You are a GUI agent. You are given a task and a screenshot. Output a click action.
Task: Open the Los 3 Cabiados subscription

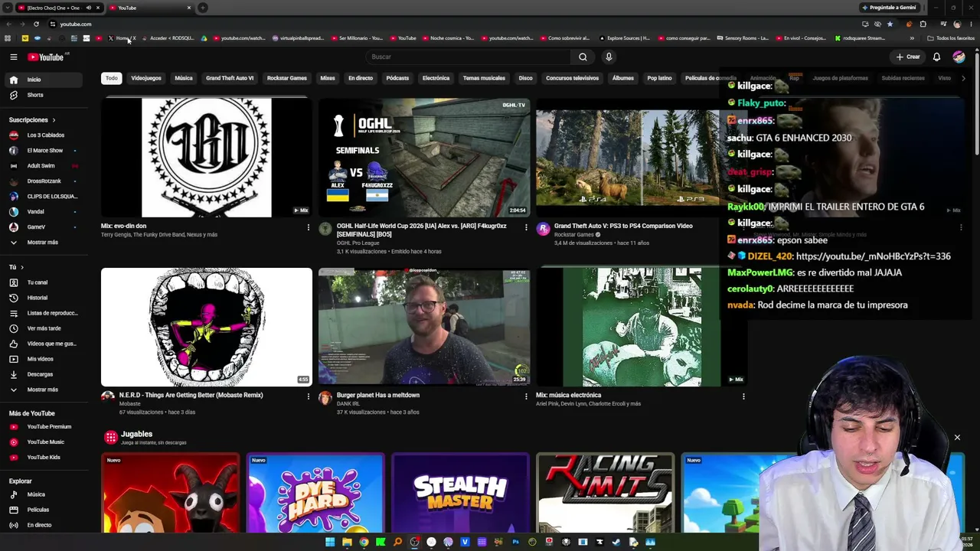44,135
